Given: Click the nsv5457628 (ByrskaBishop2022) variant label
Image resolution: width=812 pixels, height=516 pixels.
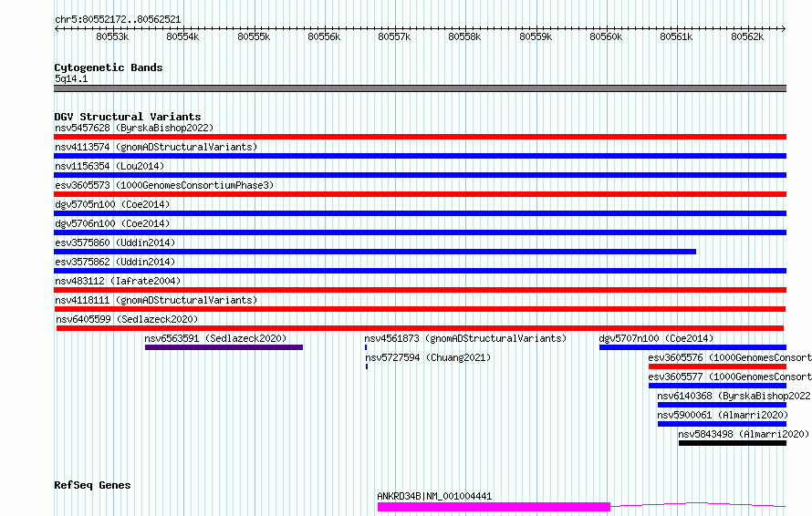Looking at the screenshot, I should click(x=134, y=128).
